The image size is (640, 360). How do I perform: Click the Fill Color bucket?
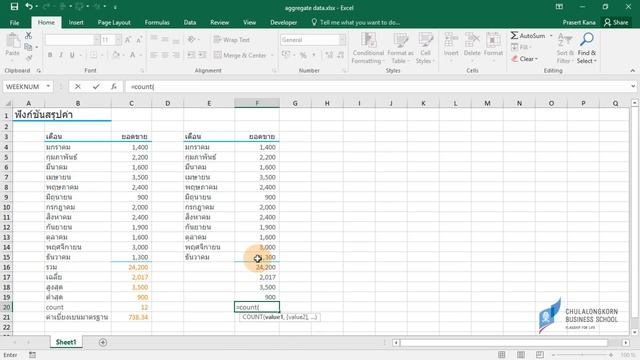point(116,55)
